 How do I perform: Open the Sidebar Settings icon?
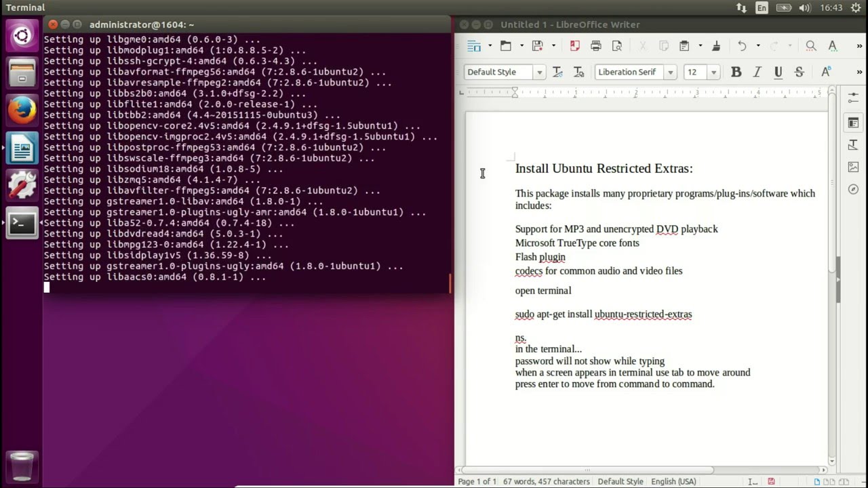click(x=854, y=99)
